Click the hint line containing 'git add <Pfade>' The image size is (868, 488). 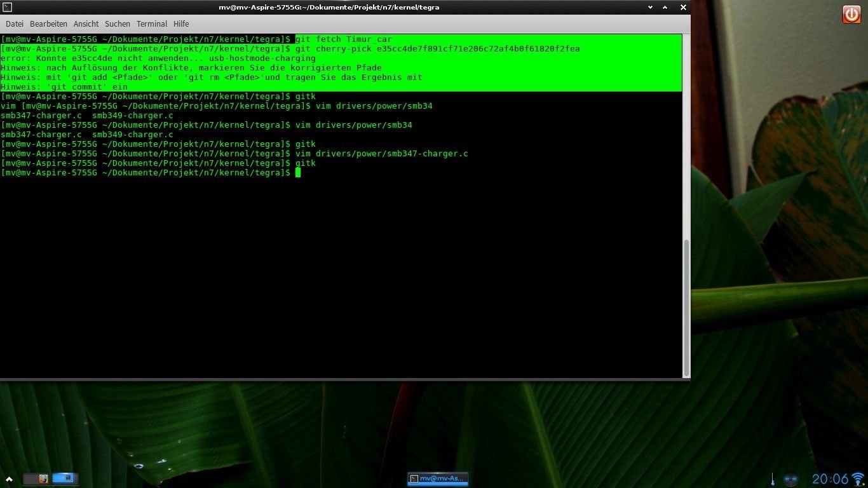[212, 77]
